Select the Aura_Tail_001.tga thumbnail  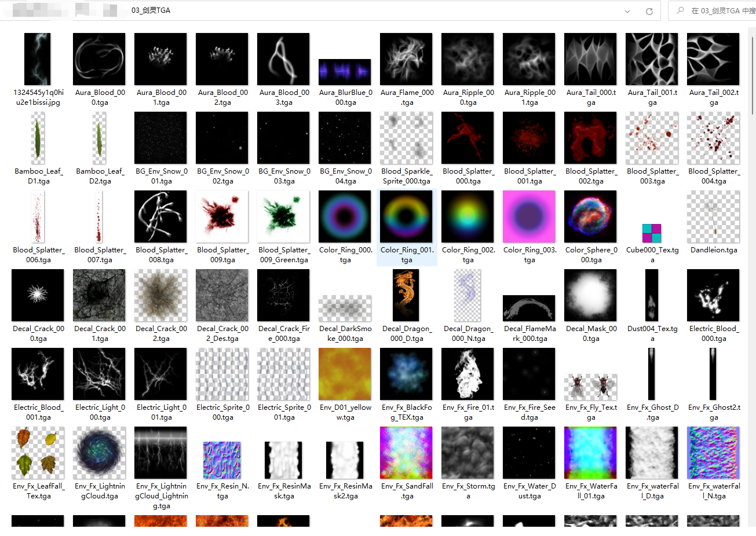[x=652, y=59]
